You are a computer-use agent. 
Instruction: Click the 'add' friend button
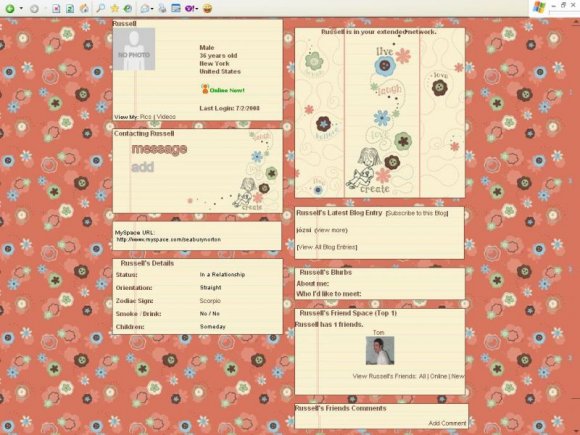[x=142, y=168]
